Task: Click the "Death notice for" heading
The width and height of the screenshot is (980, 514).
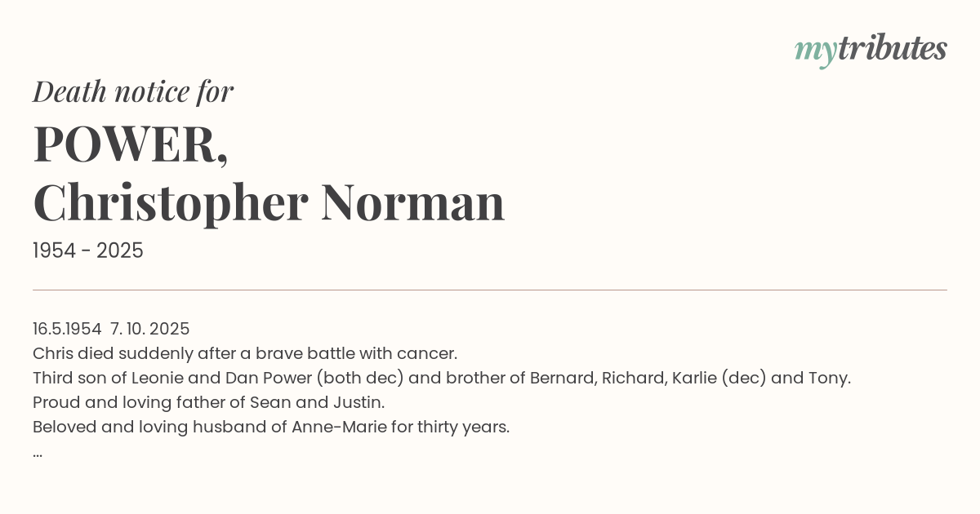Action: [x=133, y=92]
